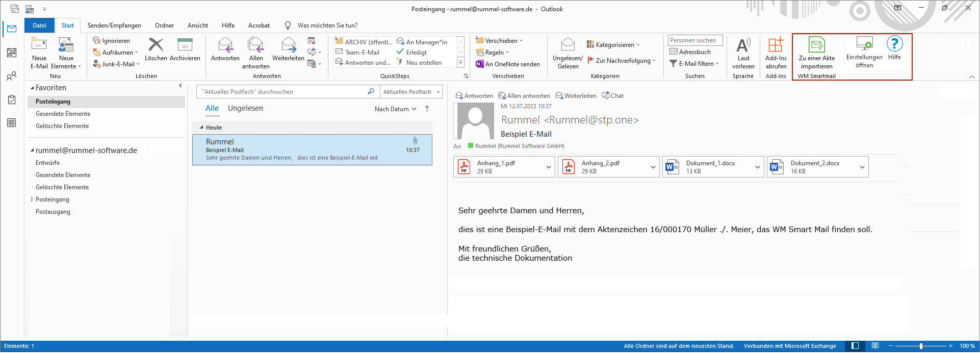
Task: Open the Regeln dropdown
Action: tap(493, 53)
